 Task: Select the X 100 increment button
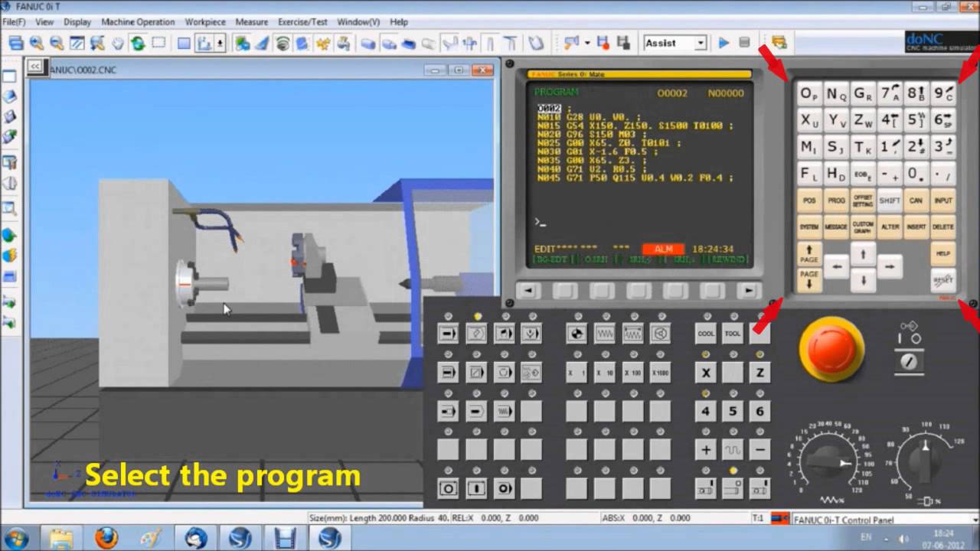pos(632,373)
